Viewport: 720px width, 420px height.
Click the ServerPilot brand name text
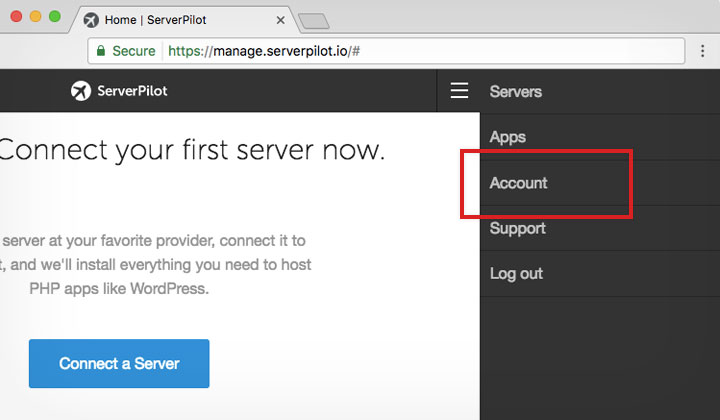tap(132, 90)
